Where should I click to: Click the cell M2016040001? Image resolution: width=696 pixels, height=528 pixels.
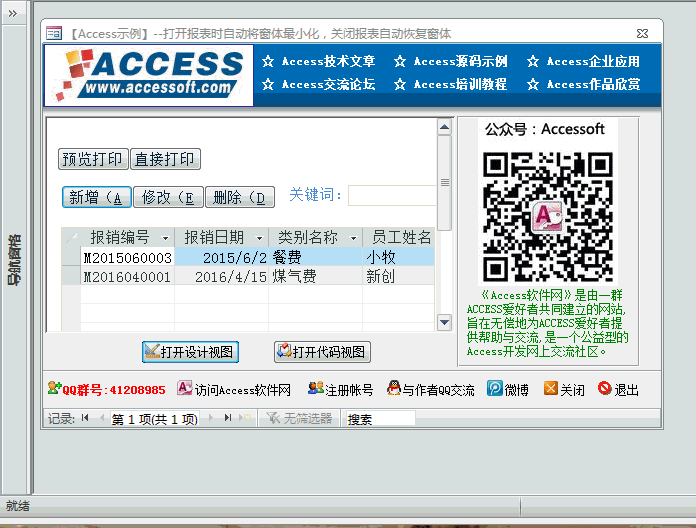[127, 276]
